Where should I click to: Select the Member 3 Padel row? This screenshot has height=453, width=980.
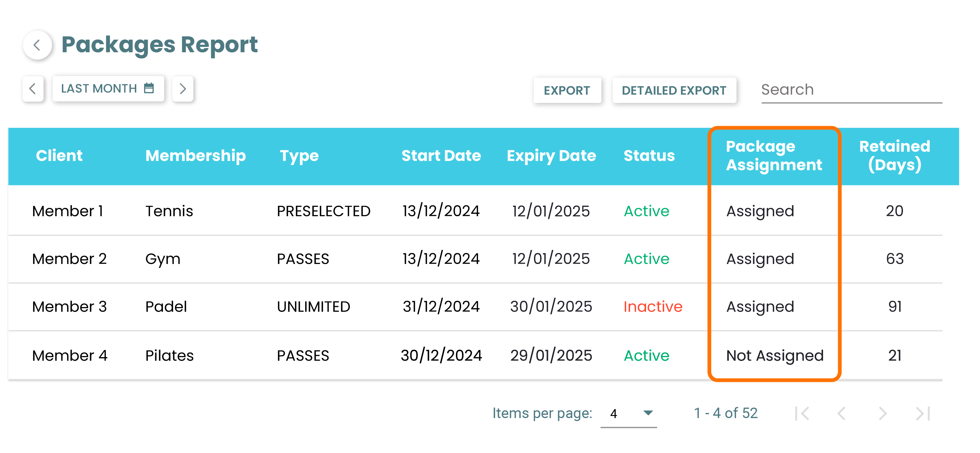coord(166,307)
